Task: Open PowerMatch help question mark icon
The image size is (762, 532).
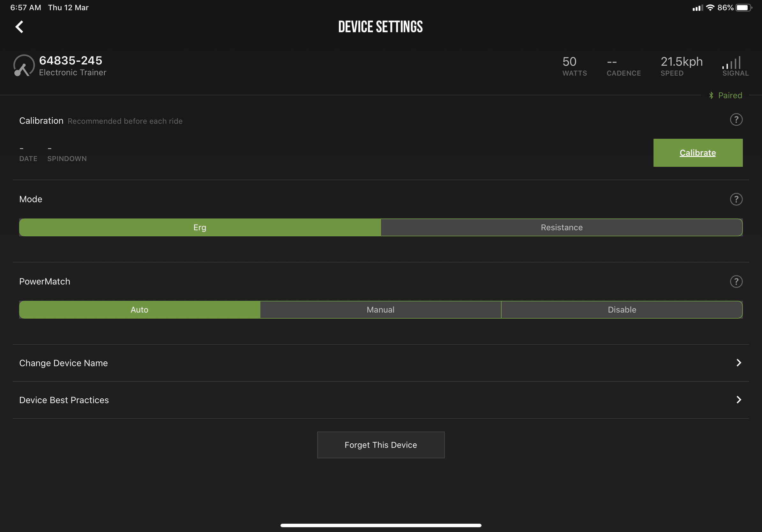Action: click(736, 282)
